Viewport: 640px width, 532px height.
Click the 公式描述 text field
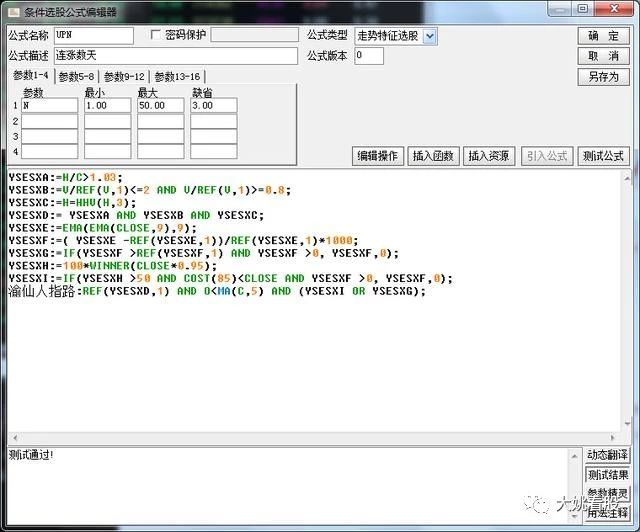pos(176,56)
